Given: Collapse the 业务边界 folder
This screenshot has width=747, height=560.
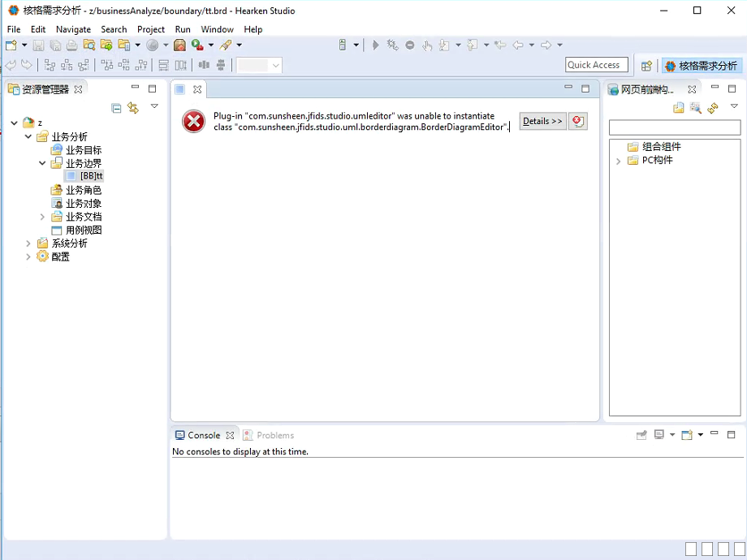Looking at the screenshot, I should [x=42, y=163].
